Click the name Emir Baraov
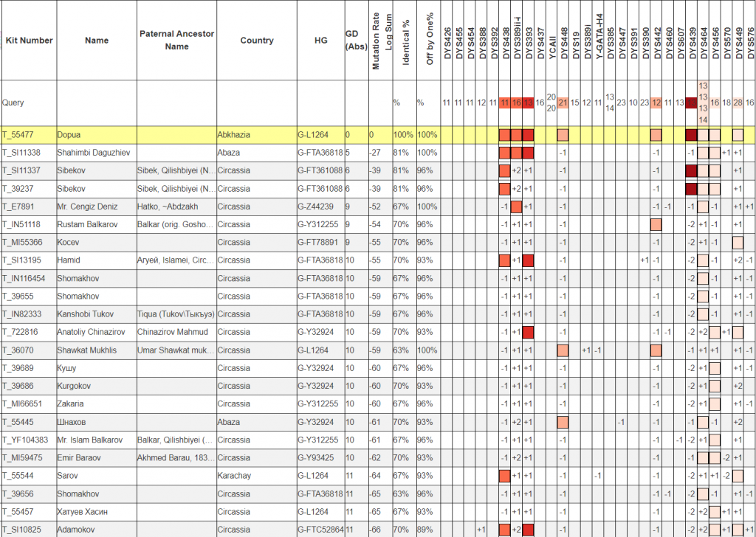756x537 pixels. tap(79, 457)
